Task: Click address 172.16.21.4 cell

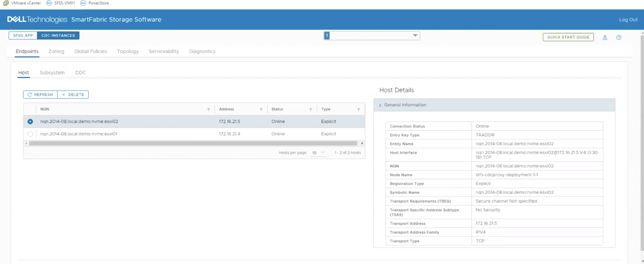Action: pyautogui.click(x=229, y=134)
